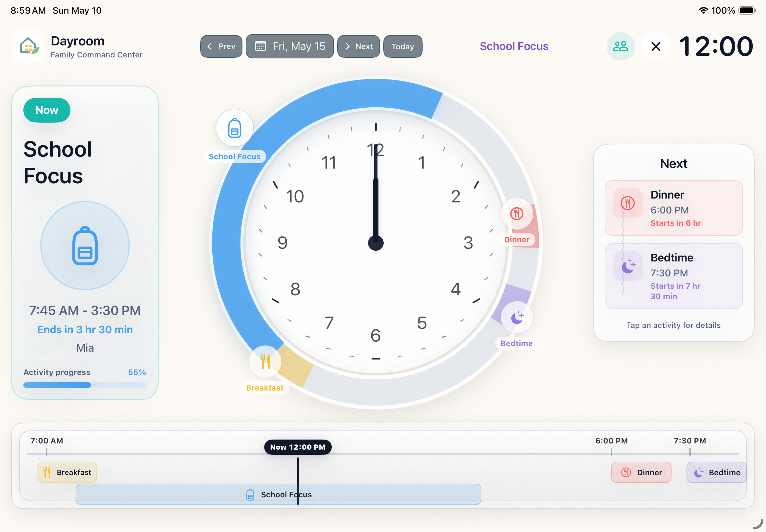766x532 pixels.
Task: Advance to next day with Next button
Action: tap(358, 46)
